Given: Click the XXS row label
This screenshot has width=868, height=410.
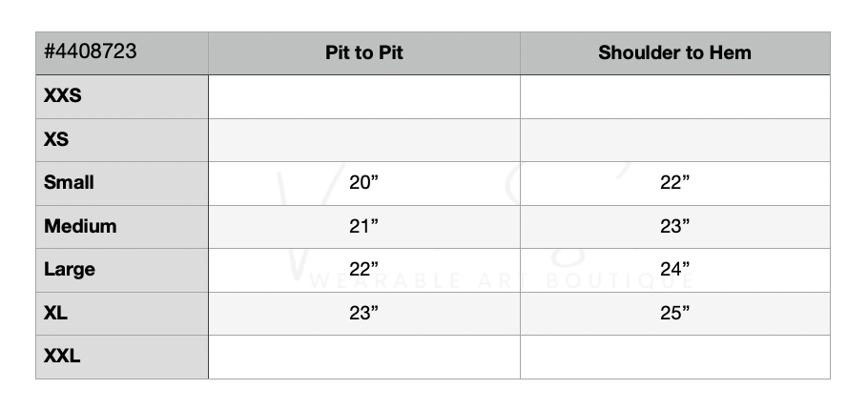Looking at the screenshot, I should click(x=63, y=96).
